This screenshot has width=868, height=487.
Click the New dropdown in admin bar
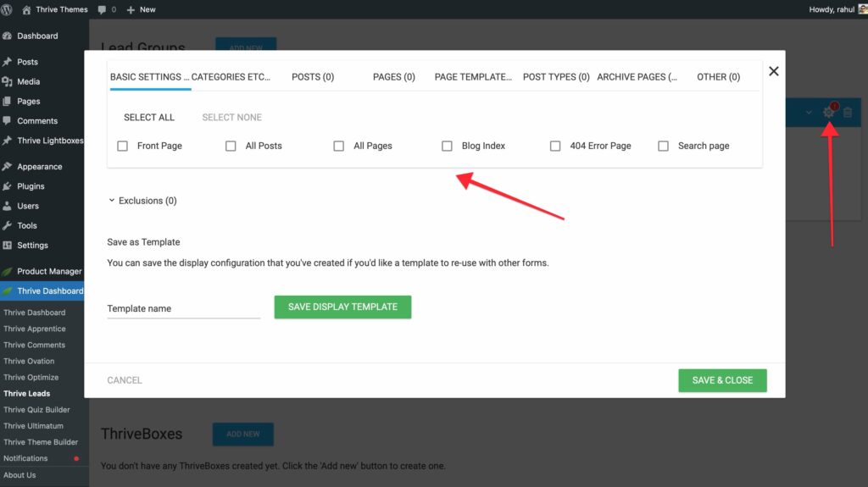[141, 9]
